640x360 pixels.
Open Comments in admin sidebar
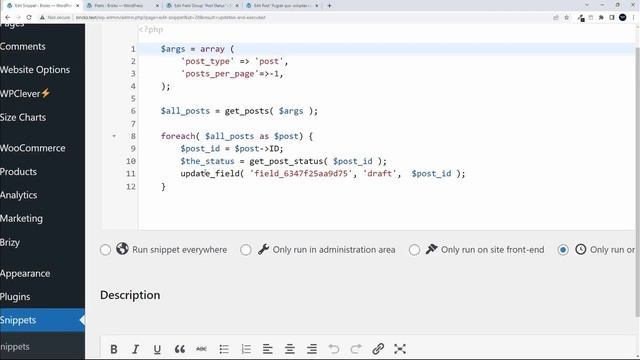[x=22, y=47]
